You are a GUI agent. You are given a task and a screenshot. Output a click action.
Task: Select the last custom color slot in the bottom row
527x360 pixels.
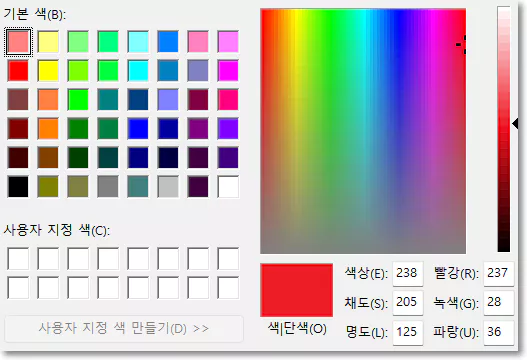(228, 288)
